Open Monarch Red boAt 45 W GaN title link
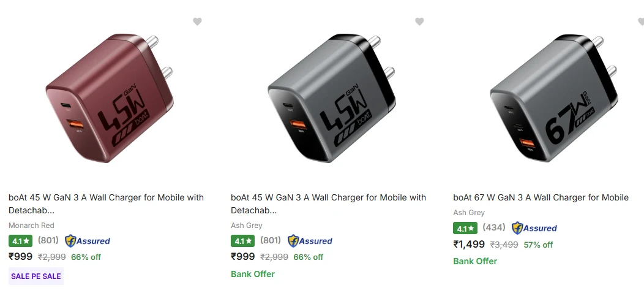Viewport: 644px width, 293px height. tap(106, 204)
